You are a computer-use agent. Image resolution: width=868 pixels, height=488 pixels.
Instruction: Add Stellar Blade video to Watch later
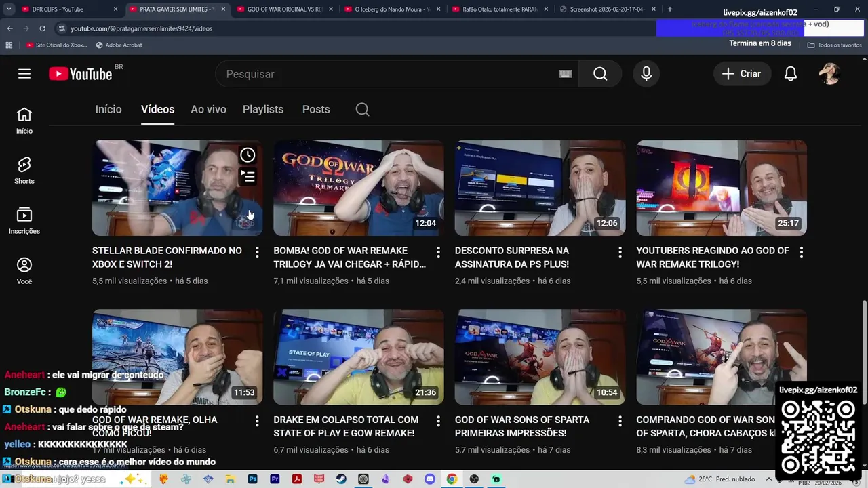[x=248, y=155]
